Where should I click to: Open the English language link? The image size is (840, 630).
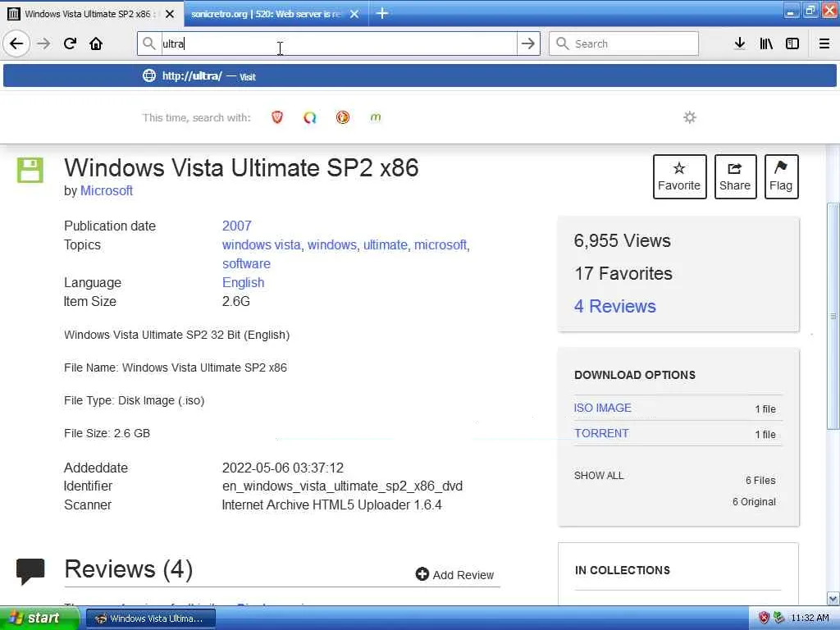pos(243,282)
